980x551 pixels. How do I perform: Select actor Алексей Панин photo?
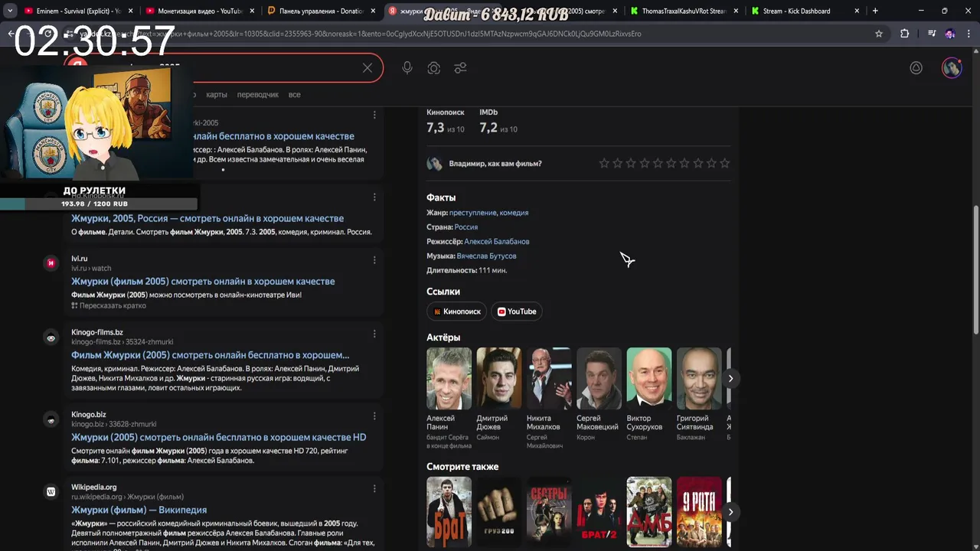[449, 378]
